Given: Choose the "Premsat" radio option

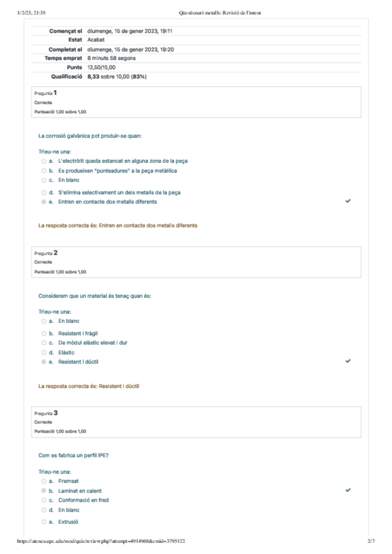Looking at the screenshot, I should pyautogui.click(x=44, y=481).
